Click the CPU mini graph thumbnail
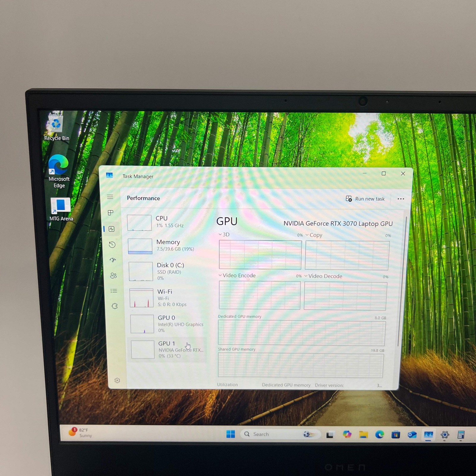Screen dimensions: 476x476 coord(139,223)
